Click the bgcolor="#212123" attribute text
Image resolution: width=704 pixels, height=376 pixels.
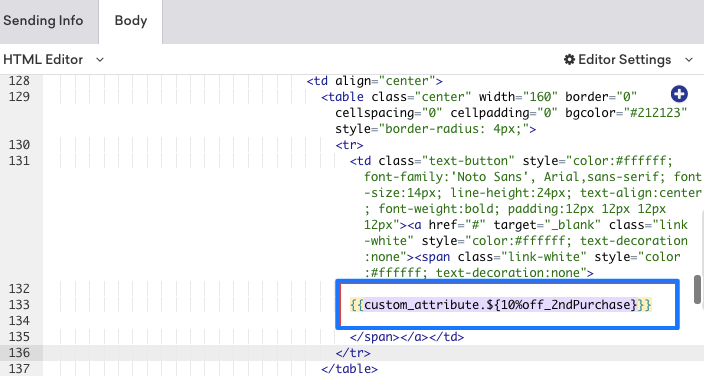point(626,113)
